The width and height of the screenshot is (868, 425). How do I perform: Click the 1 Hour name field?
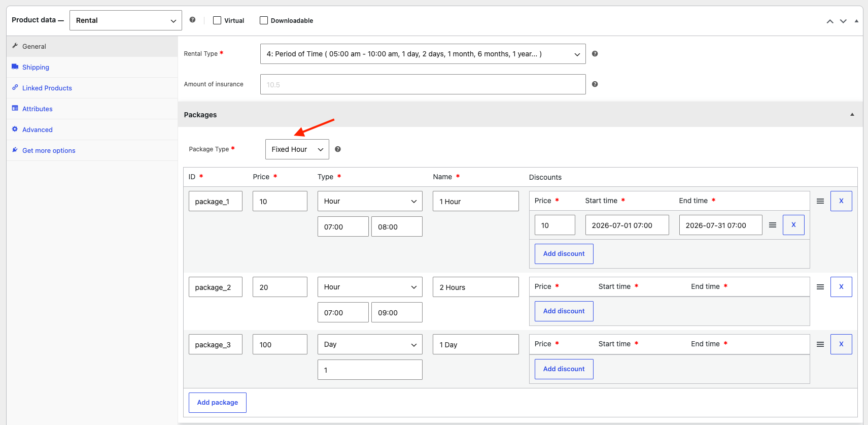coord(476,201)
